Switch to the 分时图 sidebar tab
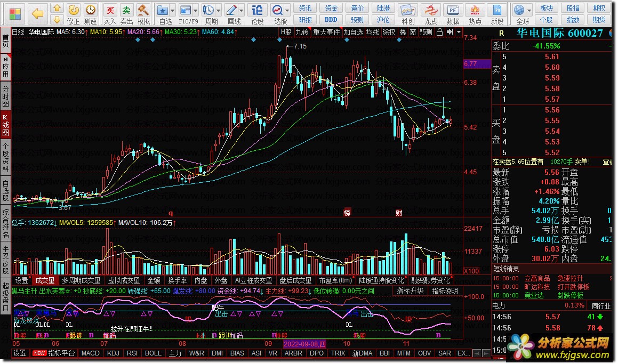The height and width of the screenshot is (364, 618). click(5, 96)
